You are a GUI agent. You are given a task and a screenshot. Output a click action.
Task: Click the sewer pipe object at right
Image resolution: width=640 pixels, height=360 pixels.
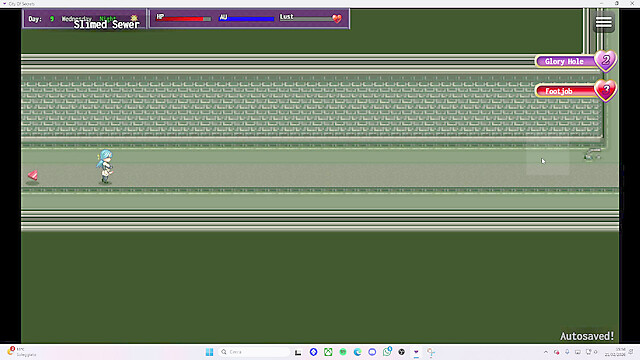592,154
